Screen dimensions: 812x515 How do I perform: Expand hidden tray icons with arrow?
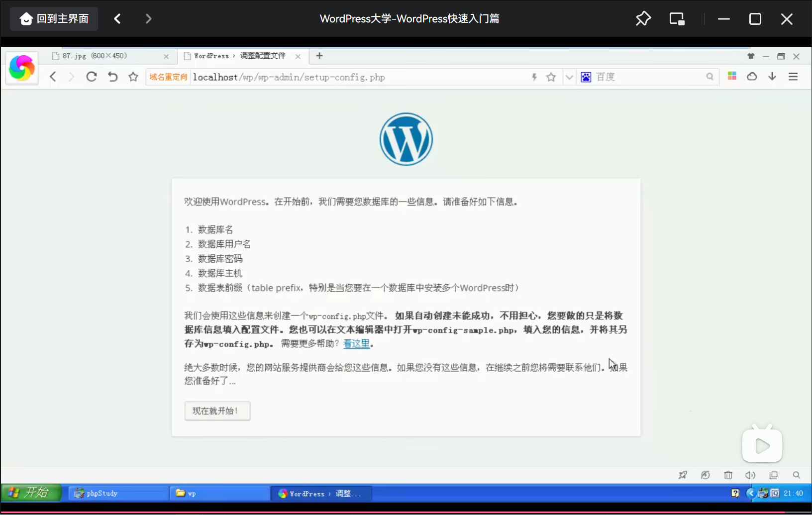(x=751, y=493)
